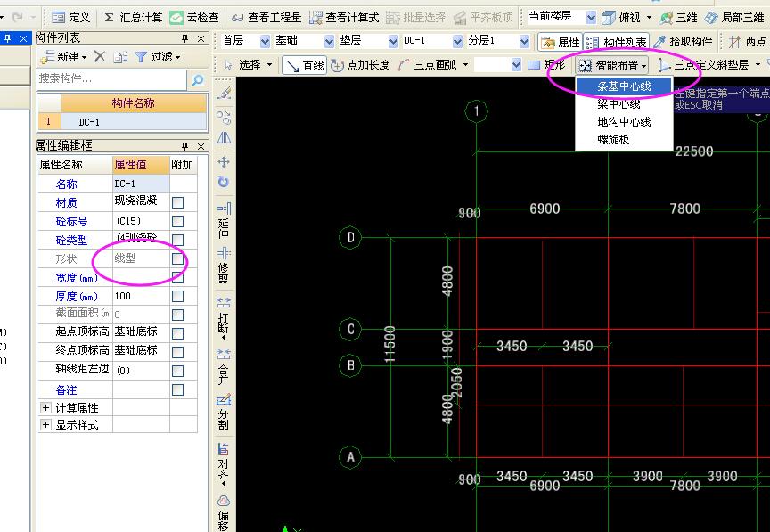The height and width of the screenshot is (532, 770).
Task: Tick the 形状 additional checkbox
Action: click(177, 258)
